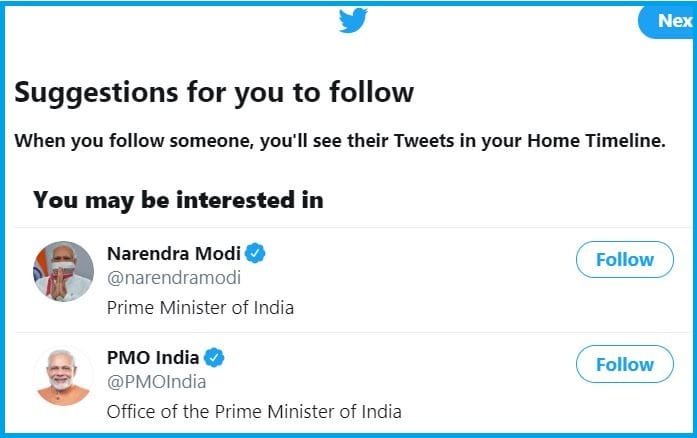Follow the PMO India account
The height and width of the screenshot is (438, 697).
625,364
